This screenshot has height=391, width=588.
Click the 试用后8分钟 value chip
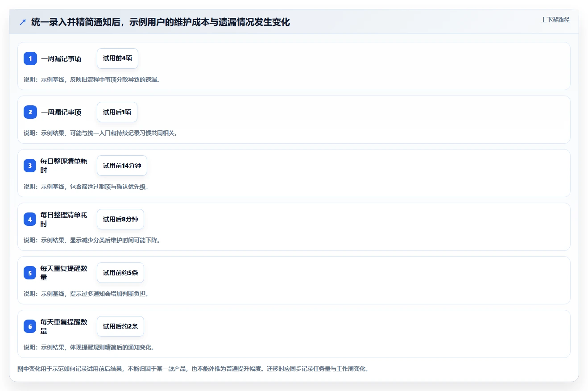pos(120,219)
